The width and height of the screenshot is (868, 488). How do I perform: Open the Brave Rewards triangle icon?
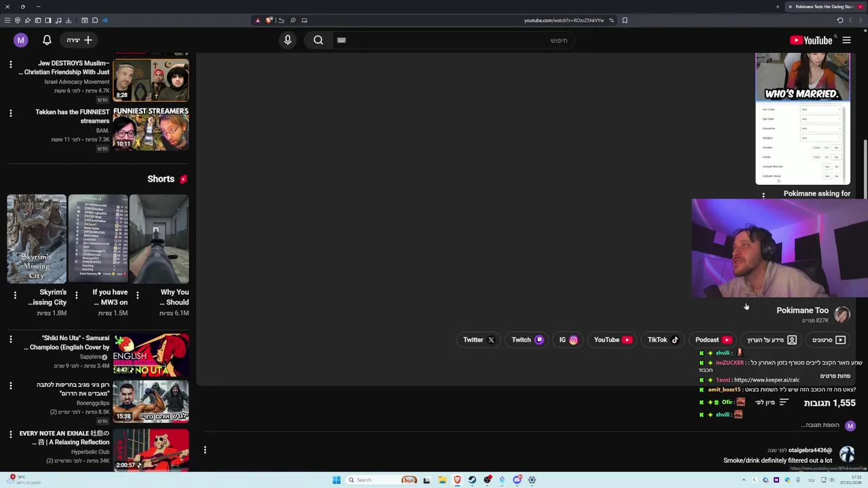coord(258,20)
